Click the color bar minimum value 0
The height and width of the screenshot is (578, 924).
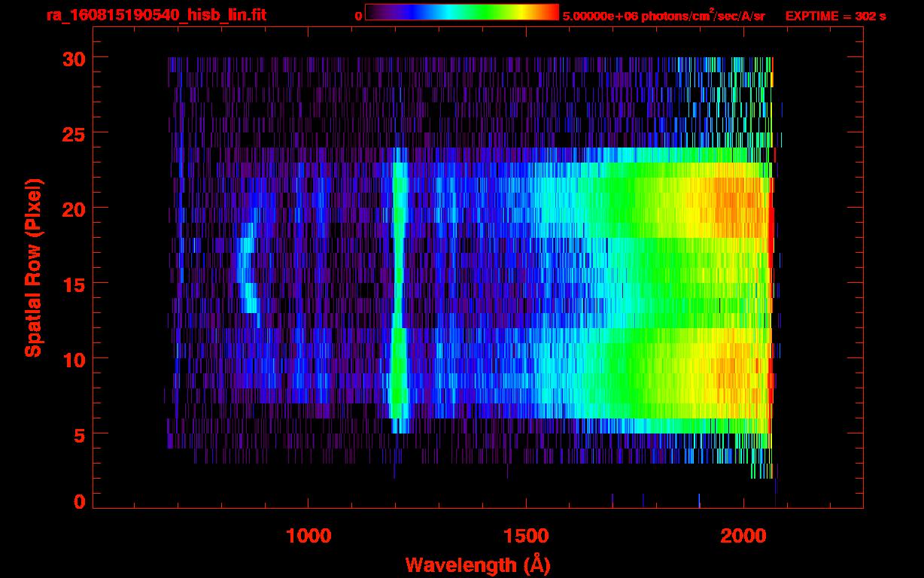[x=358, y=17]
